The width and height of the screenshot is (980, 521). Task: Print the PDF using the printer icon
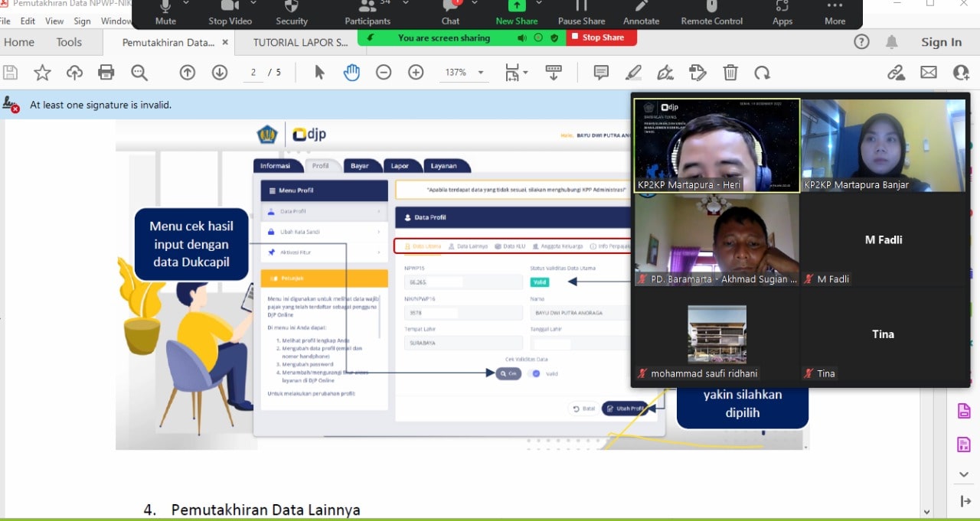(106, 73)
